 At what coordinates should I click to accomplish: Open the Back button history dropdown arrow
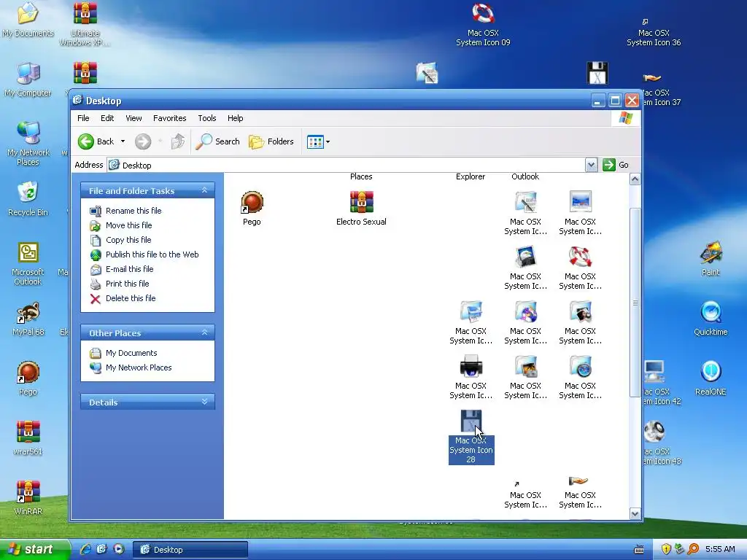123,141
